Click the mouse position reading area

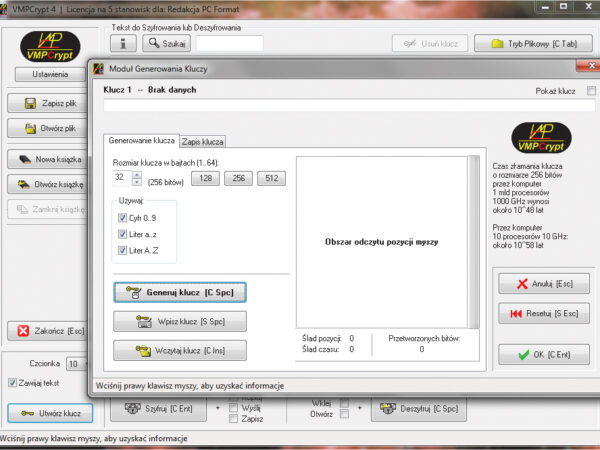(x=387, y=242)
